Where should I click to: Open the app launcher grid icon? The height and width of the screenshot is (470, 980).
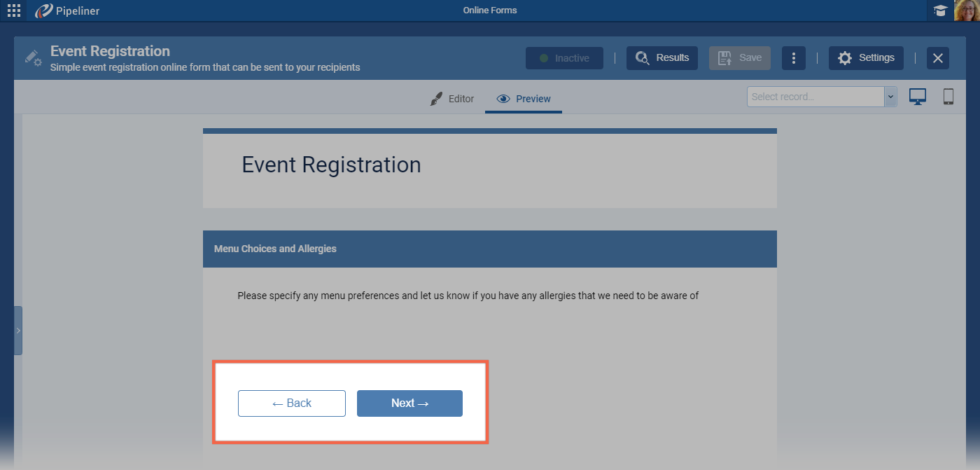[x=14, y=11]
